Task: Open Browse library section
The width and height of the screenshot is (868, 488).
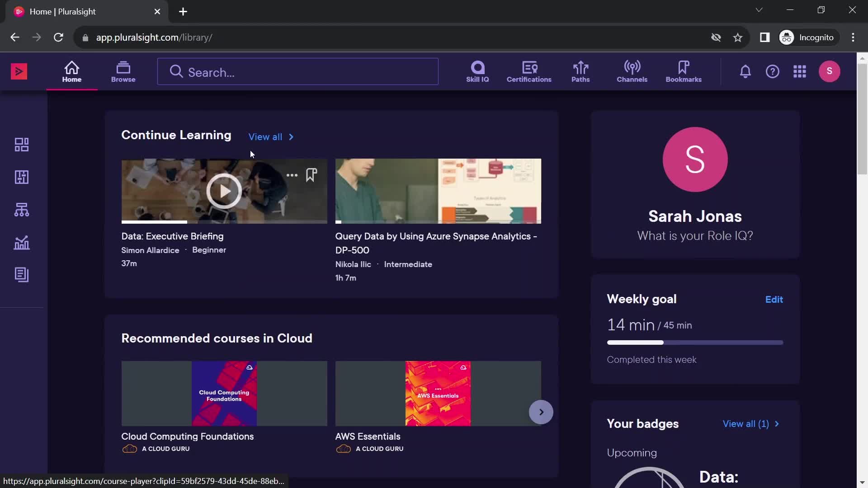Action: pos(123,71)
